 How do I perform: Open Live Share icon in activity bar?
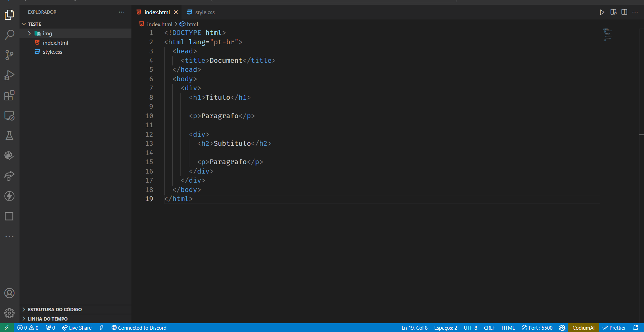[x=9, y=176]
